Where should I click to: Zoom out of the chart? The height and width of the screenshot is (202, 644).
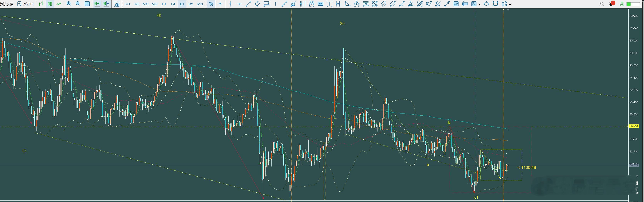(x=78, y=4)
